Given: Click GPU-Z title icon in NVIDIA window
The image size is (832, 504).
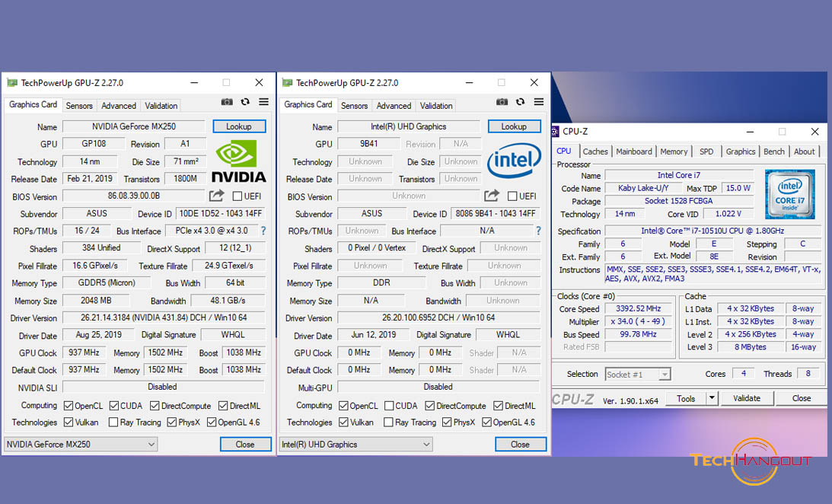Looking at the screenshot, I should (12, 83).
